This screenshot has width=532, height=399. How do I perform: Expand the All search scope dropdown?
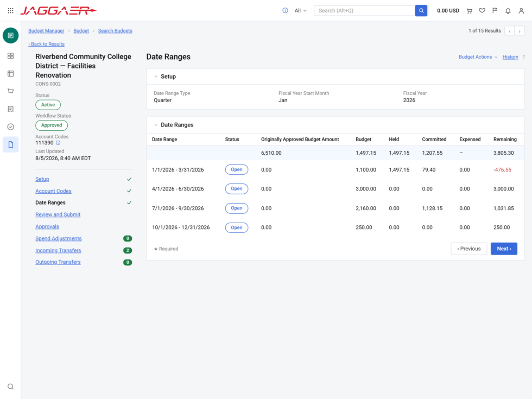click(300, 10)
